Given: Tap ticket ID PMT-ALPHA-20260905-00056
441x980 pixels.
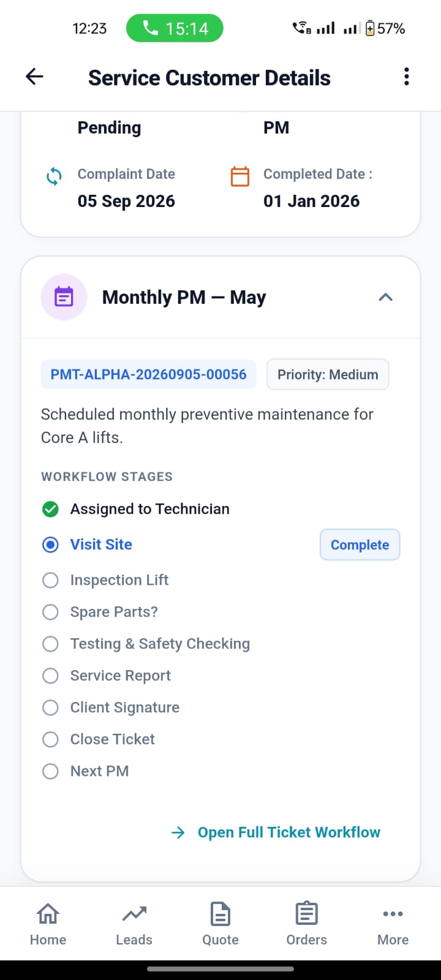Looking at the screenshot, I should 148,374.
